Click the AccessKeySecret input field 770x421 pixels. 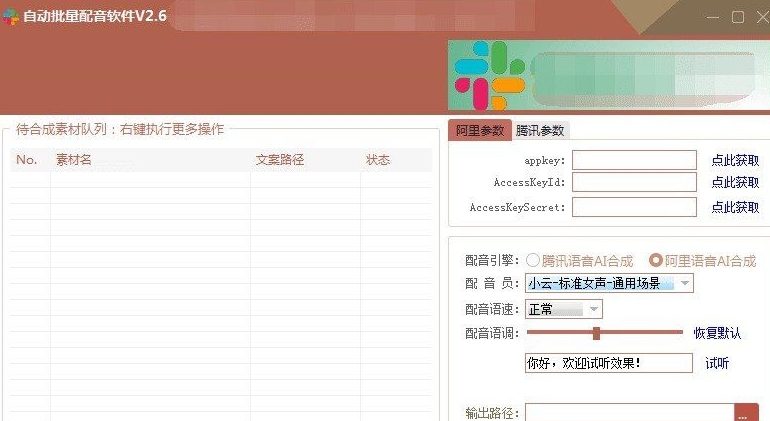pyautogui.click(x=634, y=207)
